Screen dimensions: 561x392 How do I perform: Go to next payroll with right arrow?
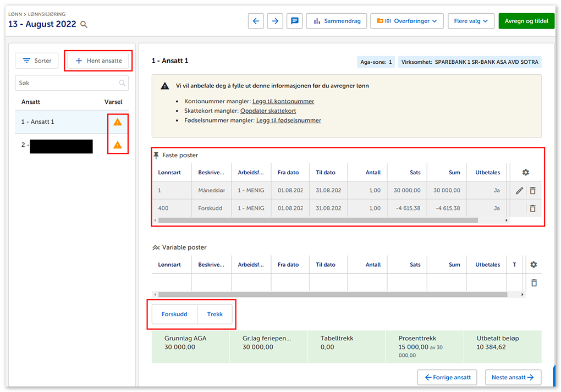[275, 21]
